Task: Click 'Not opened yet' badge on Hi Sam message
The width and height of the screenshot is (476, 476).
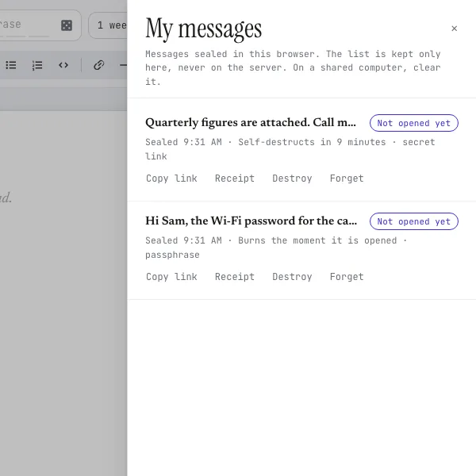Action: [x=414, y=221]
